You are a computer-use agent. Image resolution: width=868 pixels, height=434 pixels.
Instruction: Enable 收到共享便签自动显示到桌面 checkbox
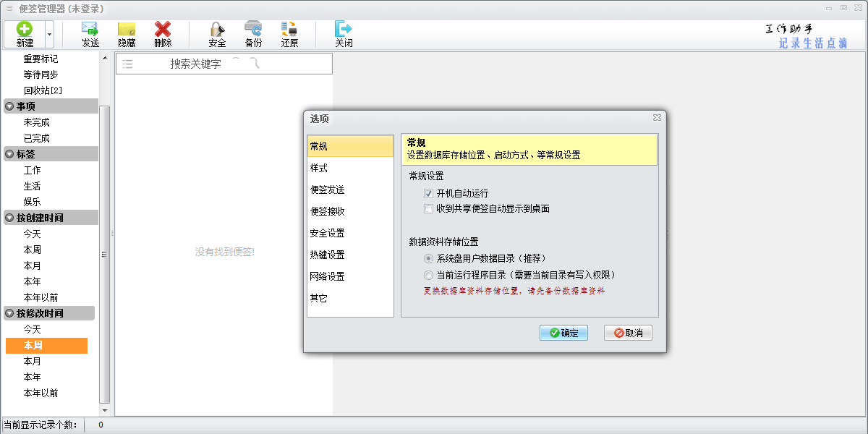(429, 208)
